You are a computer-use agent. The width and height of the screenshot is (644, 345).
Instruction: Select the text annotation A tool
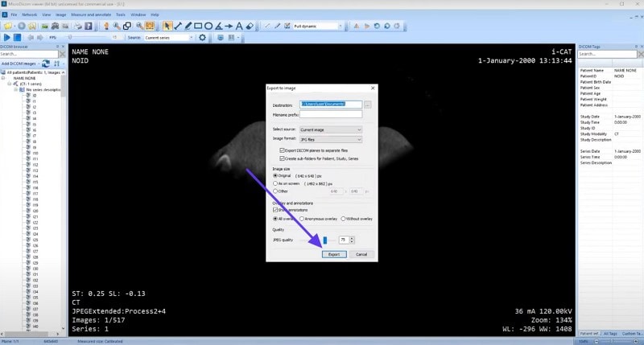coord(239,27)
